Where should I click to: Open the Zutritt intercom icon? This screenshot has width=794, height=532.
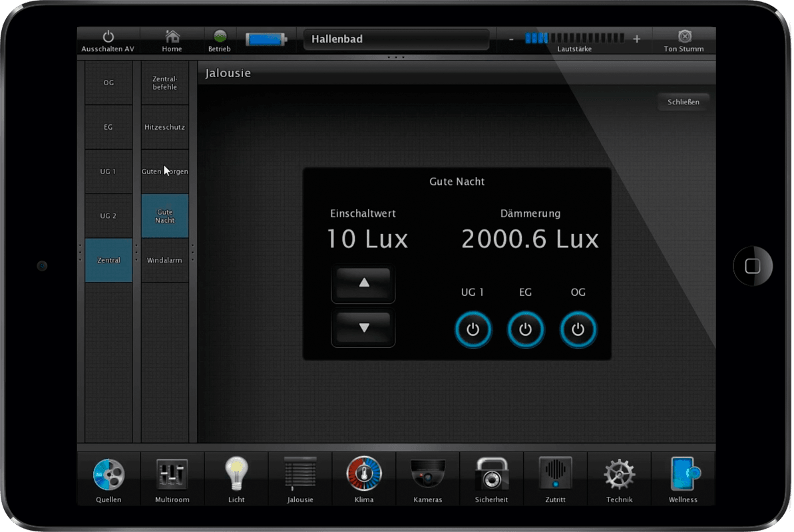(555, 475)
